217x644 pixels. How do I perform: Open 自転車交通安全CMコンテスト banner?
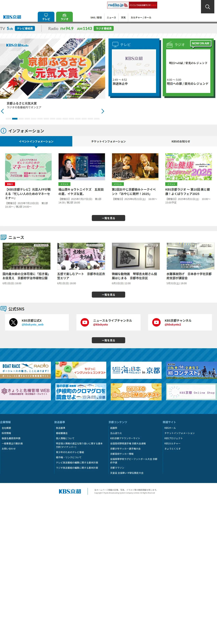pyautogui.click(x=191, y=370)
